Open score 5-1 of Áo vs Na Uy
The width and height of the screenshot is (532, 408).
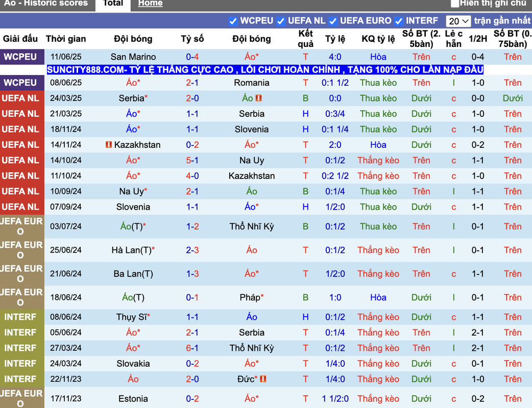coord(192,160)
